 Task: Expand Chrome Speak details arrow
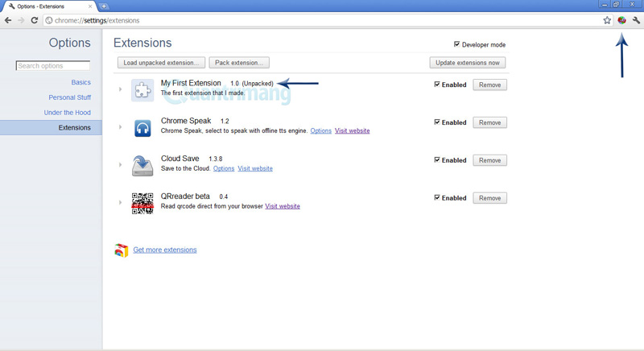[120, 127]
